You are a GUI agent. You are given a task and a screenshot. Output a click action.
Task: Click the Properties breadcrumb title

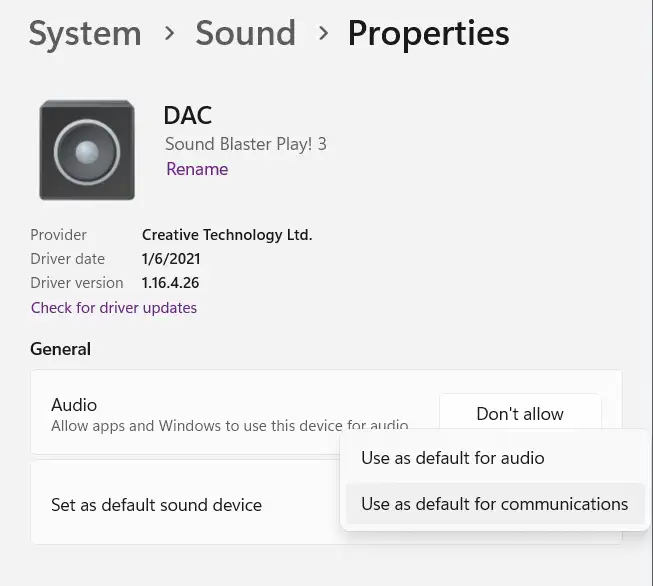point(428,34)
